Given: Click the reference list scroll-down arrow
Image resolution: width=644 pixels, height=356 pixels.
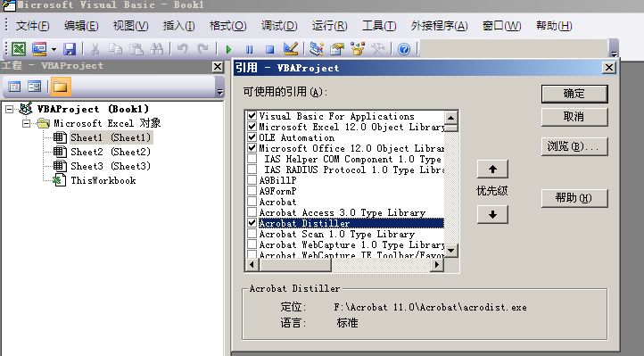Looking at the screenshot, I should 451,251.
